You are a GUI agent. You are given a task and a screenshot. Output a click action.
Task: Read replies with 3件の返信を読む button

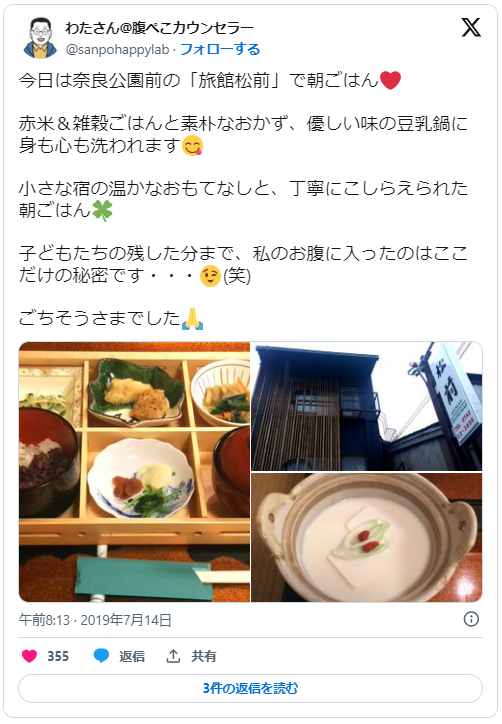pos(251,688)
